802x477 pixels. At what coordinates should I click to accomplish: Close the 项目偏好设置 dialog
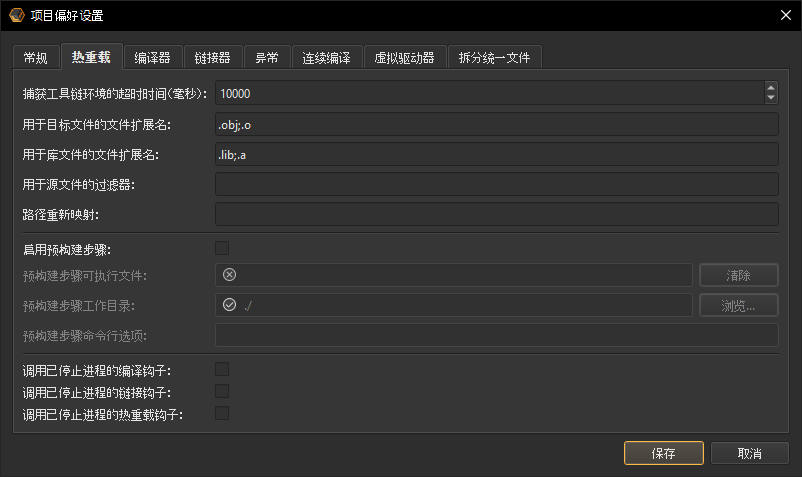click(782, 15)
